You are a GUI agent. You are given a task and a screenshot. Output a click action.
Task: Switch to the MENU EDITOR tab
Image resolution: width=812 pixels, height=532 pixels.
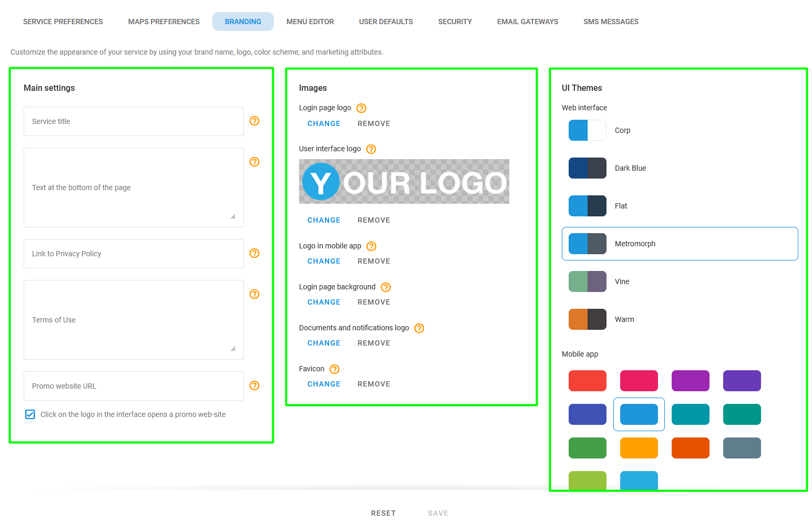pos(310,22)
